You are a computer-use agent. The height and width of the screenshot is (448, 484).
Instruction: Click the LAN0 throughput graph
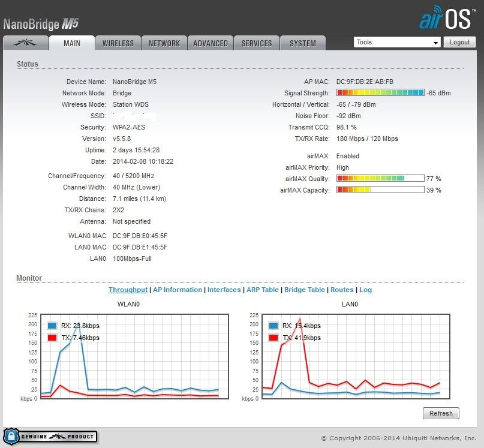point(356,357)
